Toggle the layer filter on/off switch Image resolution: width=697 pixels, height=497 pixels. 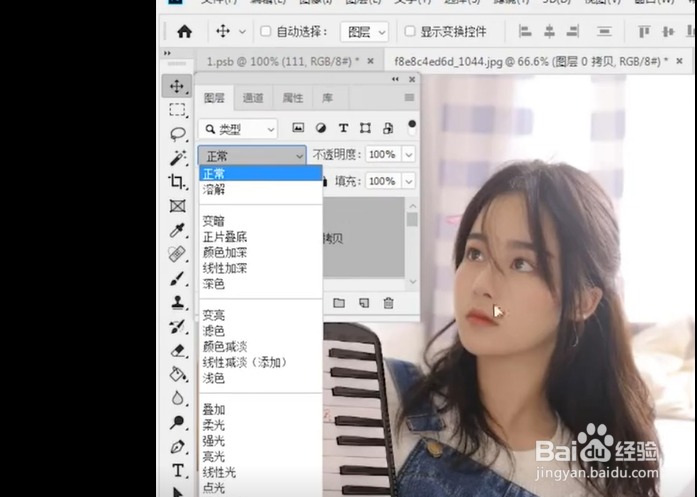point(412,127)
